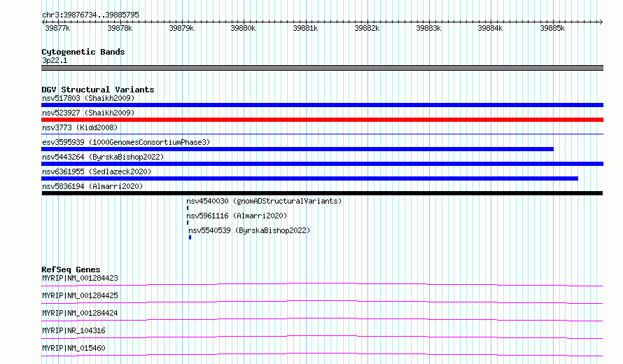Click the RefSeq Genes track title

click(x=71, y=269)
